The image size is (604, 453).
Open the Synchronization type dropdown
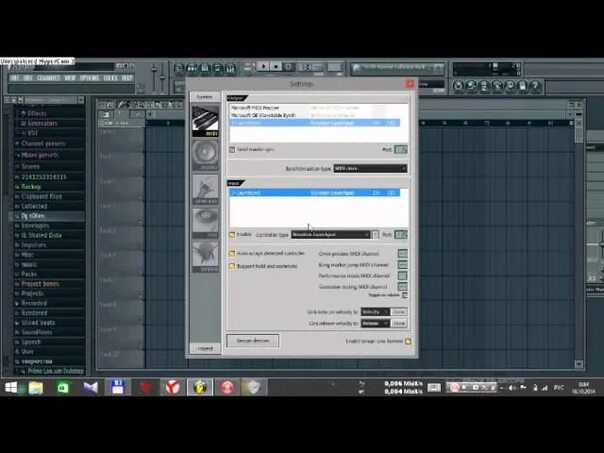[x=370, y=168]
